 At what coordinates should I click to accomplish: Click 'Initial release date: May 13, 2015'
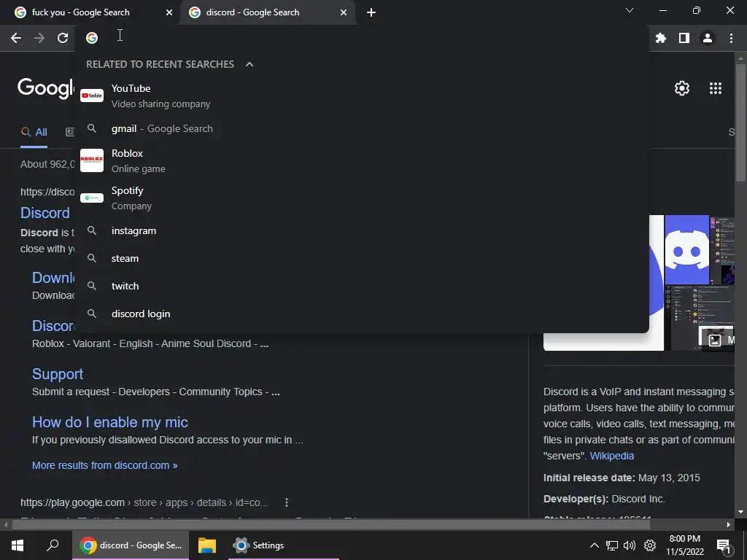point(622,478)
